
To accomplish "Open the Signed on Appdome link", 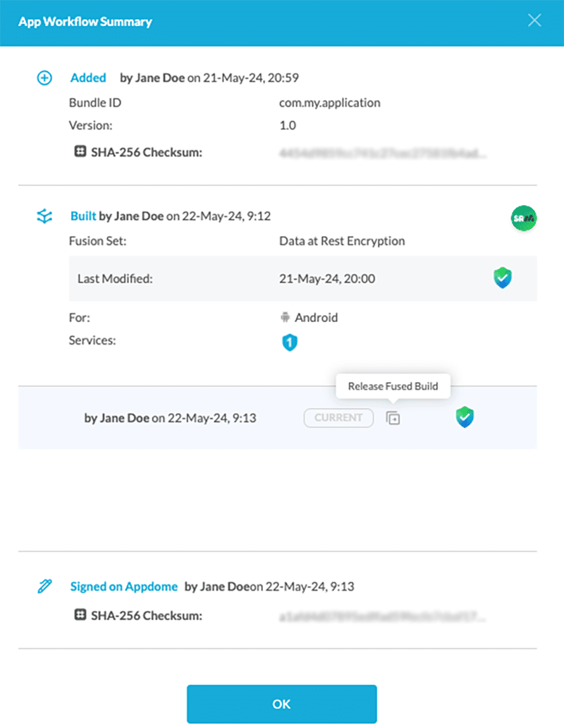I will pos(124,586).
